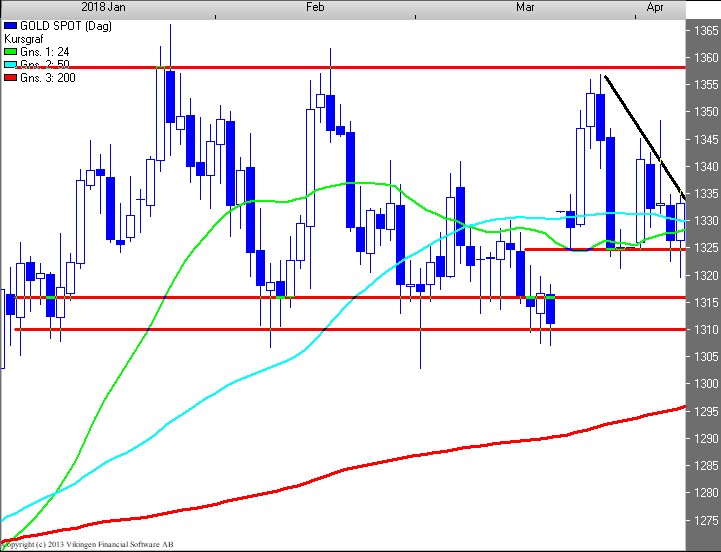Click the 1300 price label on right axis

pos(704,384)
